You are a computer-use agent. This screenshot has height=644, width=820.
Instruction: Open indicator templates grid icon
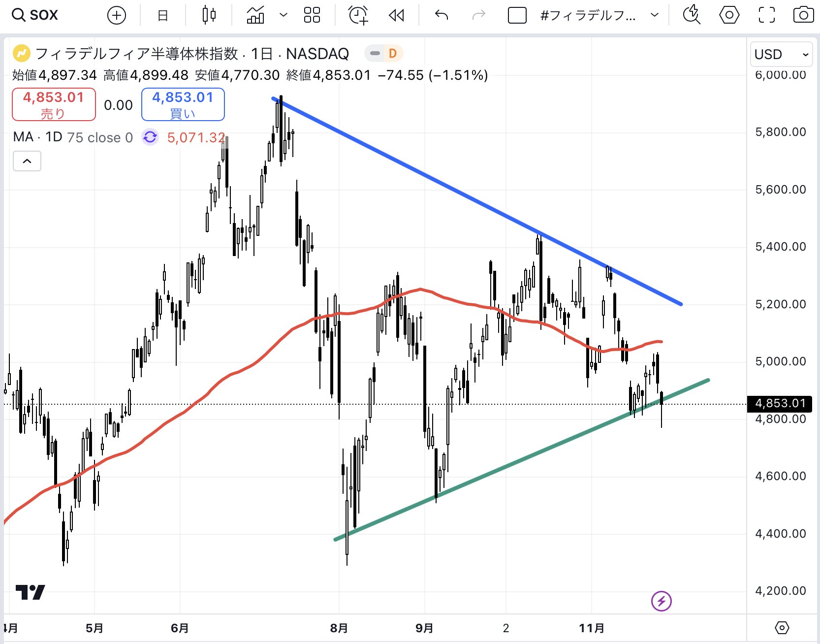312,15
